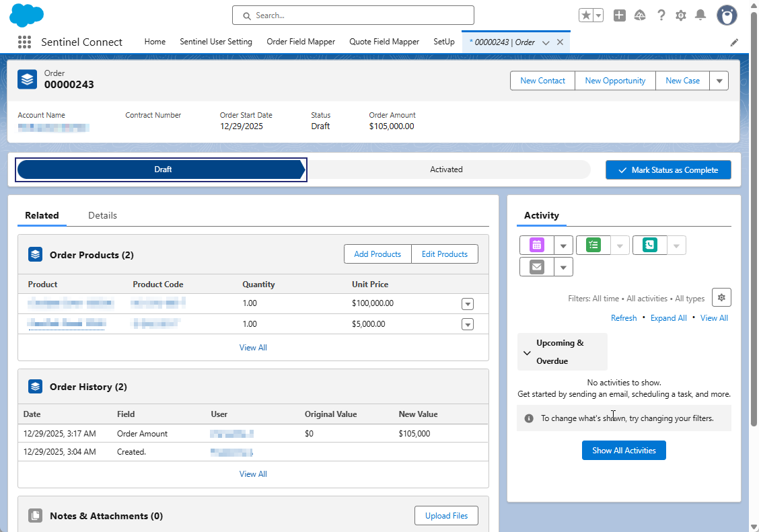Select the Activated stage in path
This screenshot has height=532, width=759.
(446, 169)
